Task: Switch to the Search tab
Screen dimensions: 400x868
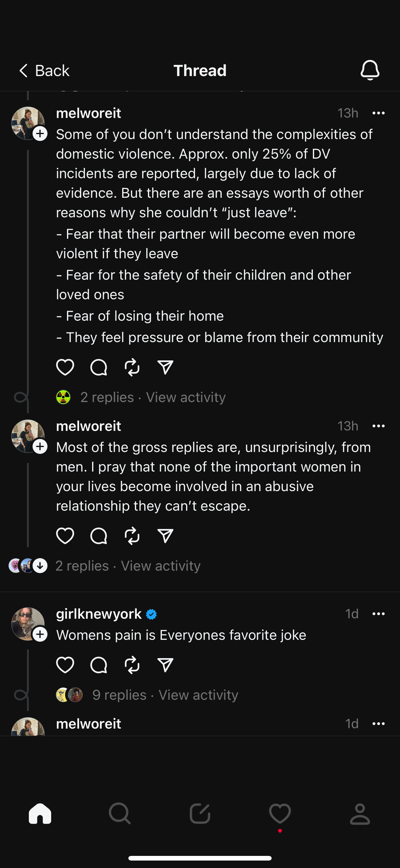Action: coord(119,814)
